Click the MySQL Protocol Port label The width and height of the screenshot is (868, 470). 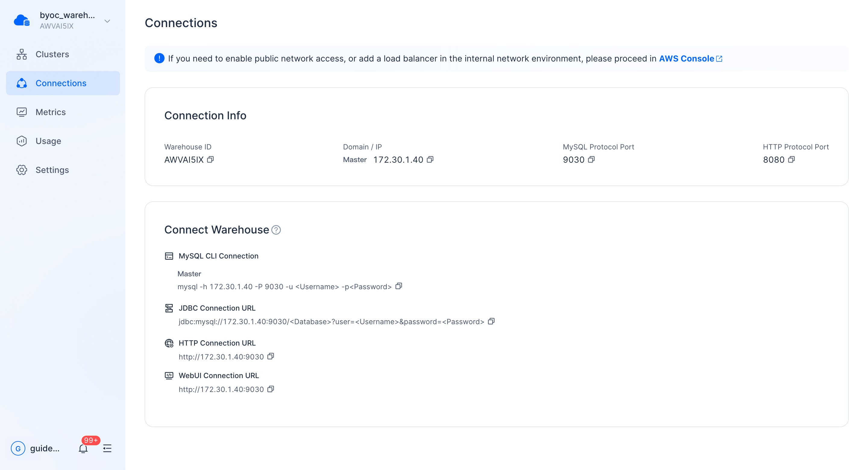click(599, 147)
